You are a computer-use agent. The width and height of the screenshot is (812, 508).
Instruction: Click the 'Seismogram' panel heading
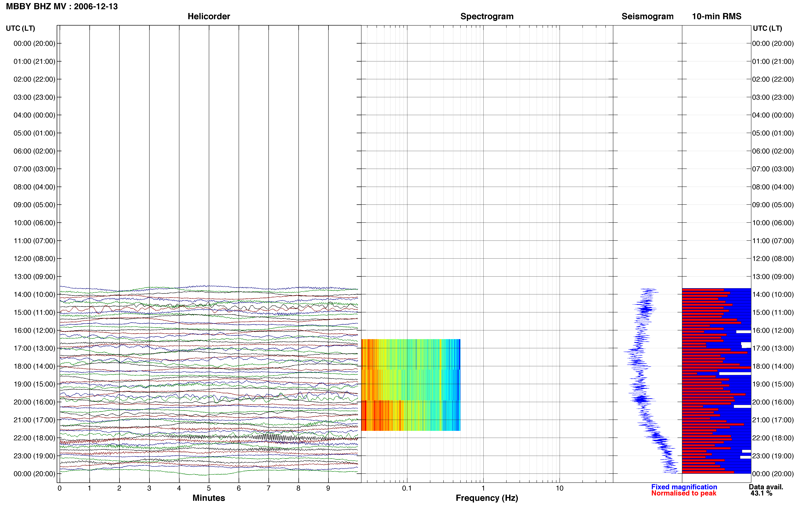coord(647,16)
